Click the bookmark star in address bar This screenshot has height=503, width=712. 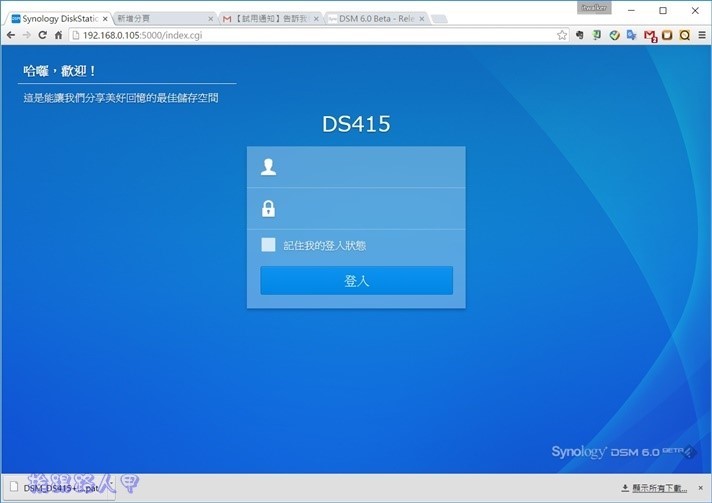pos(563,35)
